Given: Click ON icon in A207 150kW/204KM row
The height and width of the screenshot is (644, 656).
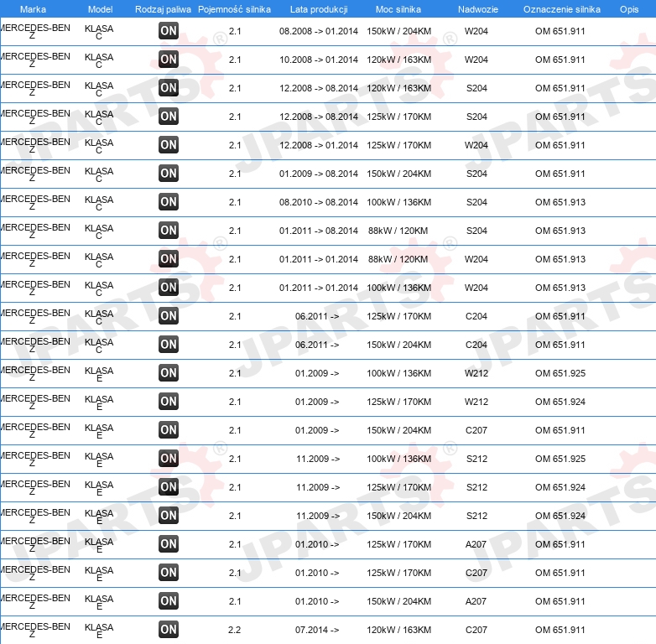Looking at the screenshot, I should (169, 600).
